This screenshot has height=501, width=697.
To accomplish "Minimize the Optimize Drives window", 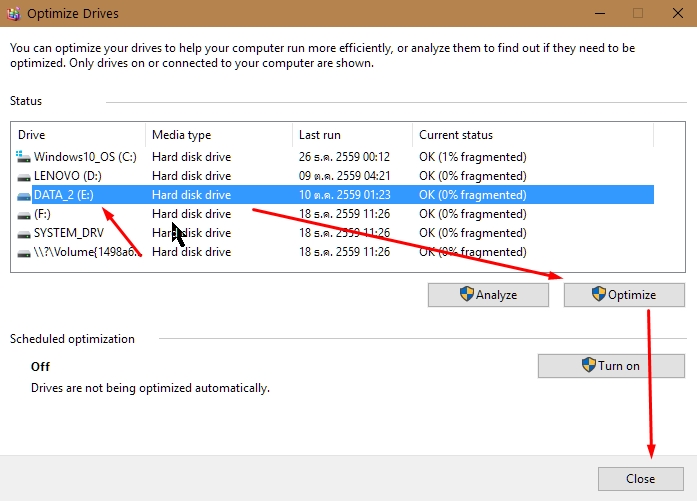I will tap(600, 13).
